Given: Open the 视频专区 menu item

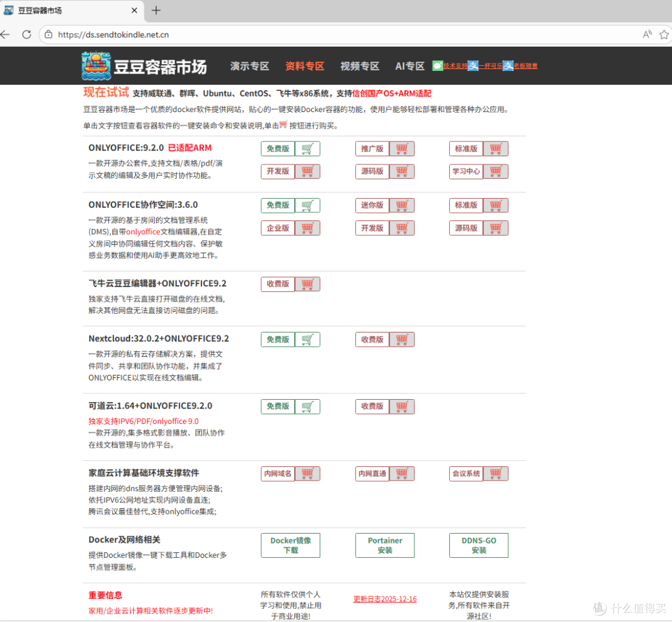Looking at the screenshot, I should [x=360, y=66].
